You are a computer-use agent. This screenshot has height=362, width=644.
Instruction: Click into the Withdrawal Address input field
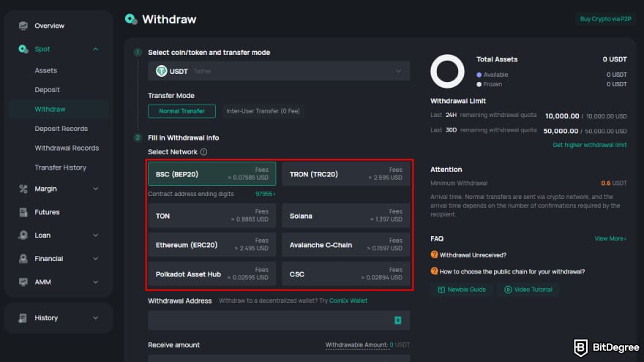(279, 320)
